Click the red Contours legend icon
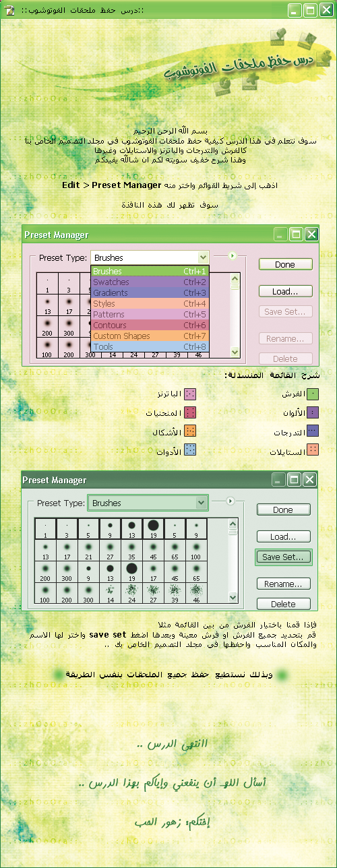This screenshot has width=337, height=868. [x=190, y=412]
